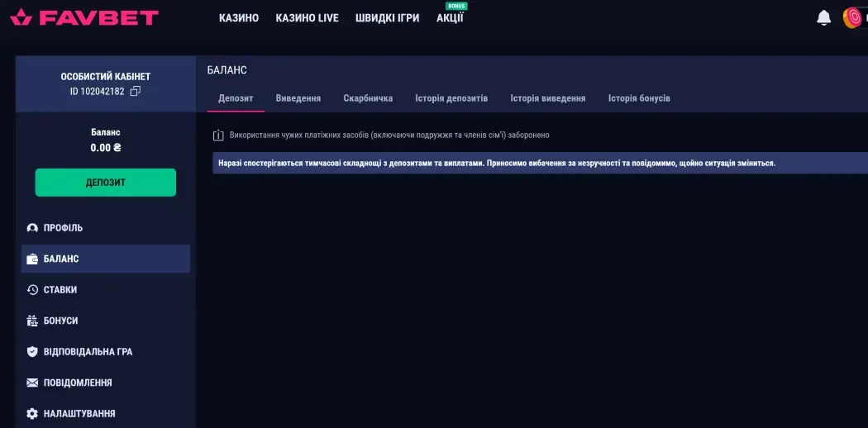Select Баланс in sidebar

(106, 259)
